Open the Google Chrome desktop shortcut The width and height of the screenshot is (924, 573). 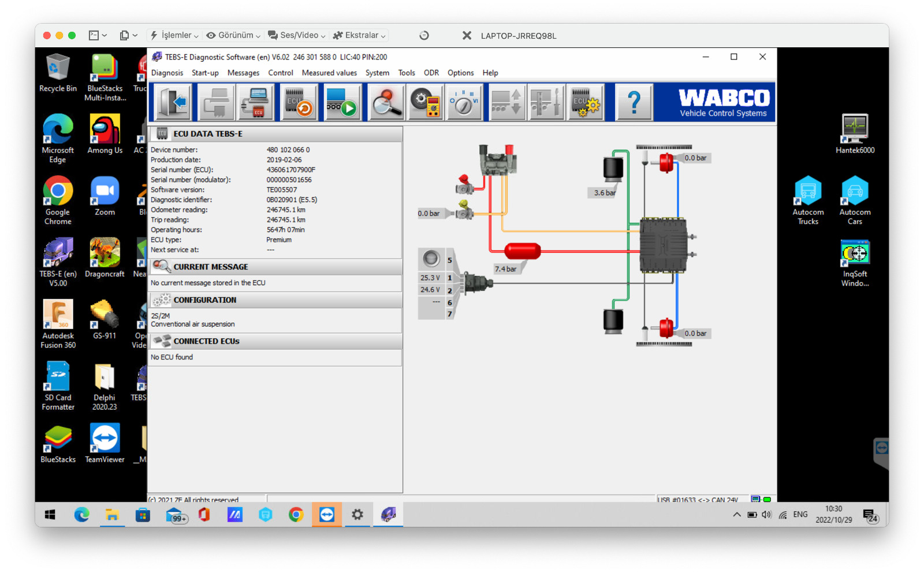click(58, 201)
